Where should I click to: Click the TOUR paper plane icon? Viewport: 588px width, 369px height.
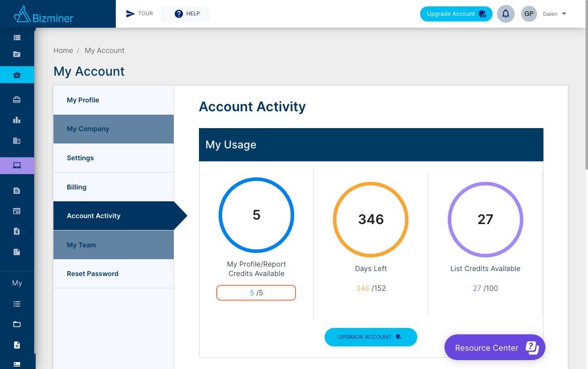coord(130,14)
